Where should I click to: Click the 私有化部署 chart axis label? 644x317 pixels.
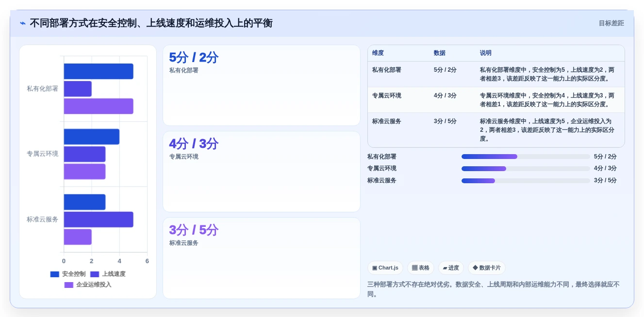[x=43, y=89]
